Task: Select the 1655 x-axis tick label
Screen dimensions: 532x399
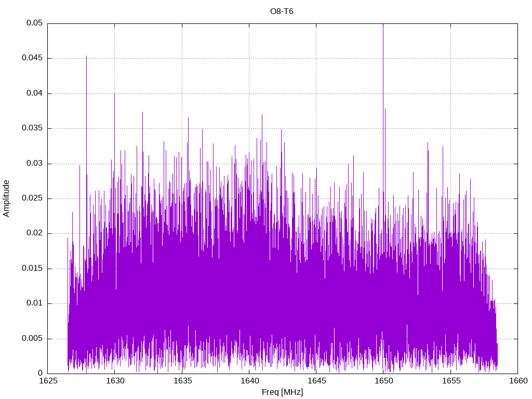Action: click(451, 381)
